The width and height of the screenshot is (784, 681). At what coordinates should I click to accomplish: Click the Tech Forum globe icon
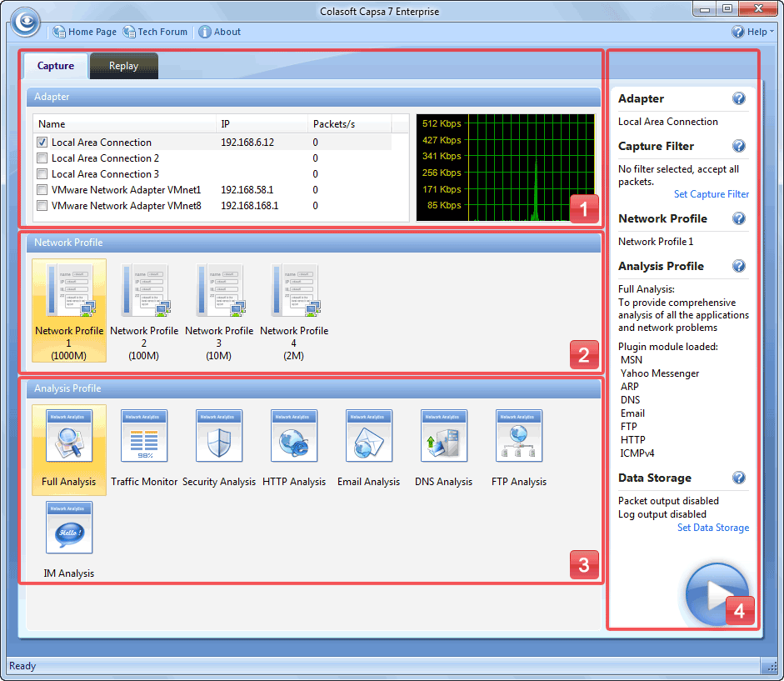[x=129, y=32]
